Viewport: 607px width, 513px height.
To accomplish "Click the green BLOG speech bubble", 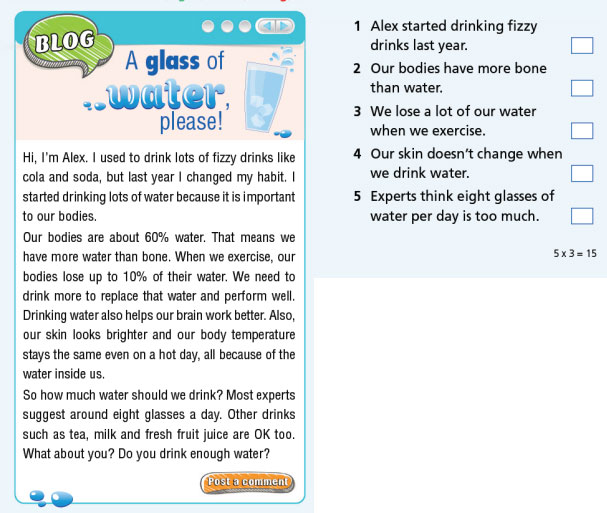I will (65, 43).
